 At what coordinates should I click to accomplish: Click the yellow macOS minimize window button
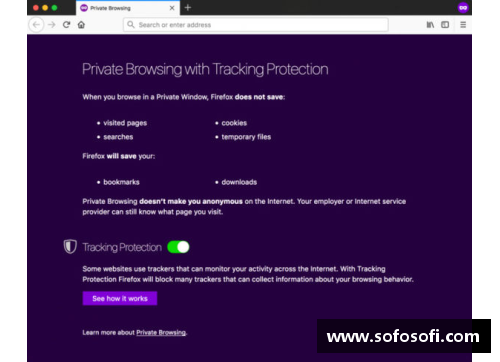pos(45,8)
